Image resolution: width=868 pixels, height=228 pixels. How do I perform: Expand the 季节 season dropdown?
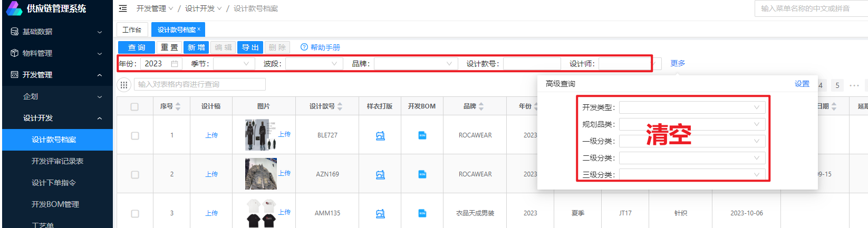pos(246,64)
